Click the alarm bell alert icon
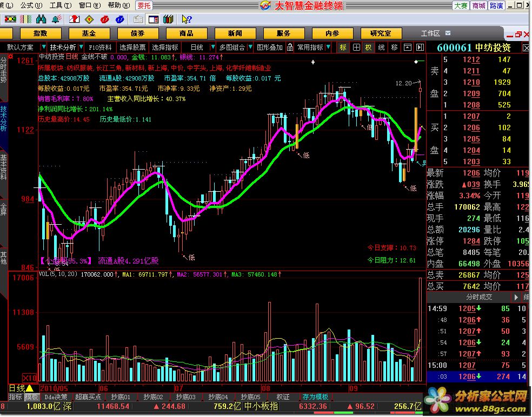532x417 pixels. pos(56,19)
